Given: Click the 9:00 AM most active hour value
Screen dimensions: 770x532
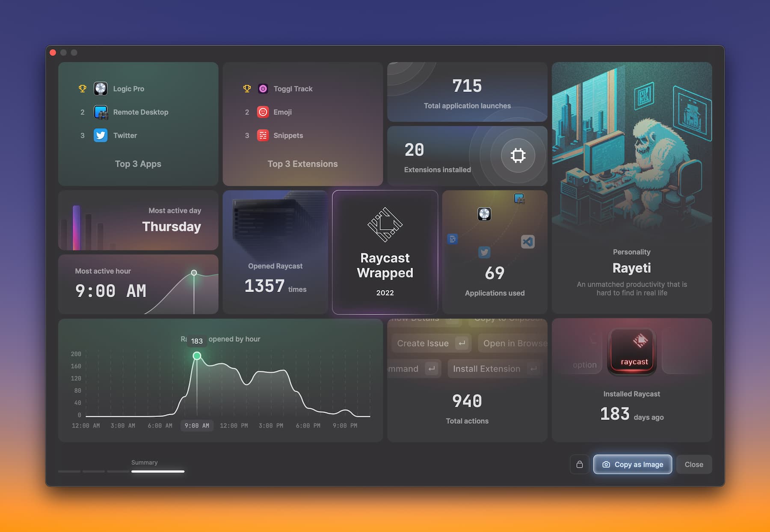Looking at the screenshot, I should point(111,291).
